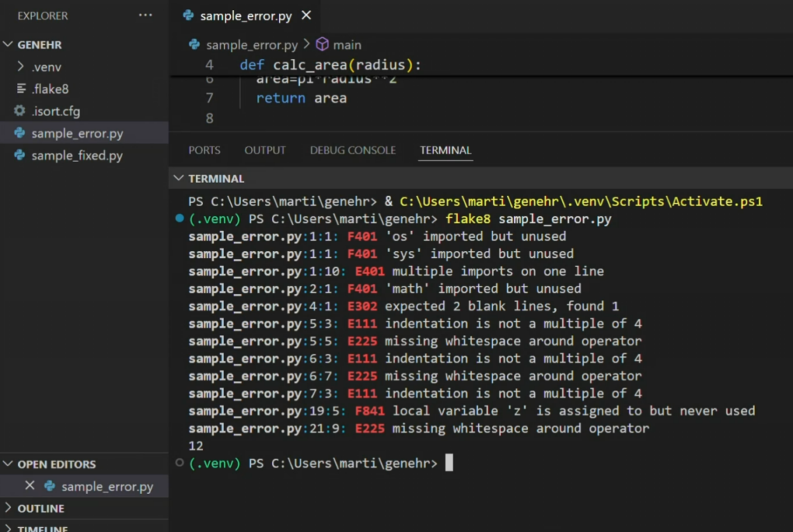Close sample_error.py in Open Editors
The height and width of the screenshot is (532, 793).
point(30,486)
